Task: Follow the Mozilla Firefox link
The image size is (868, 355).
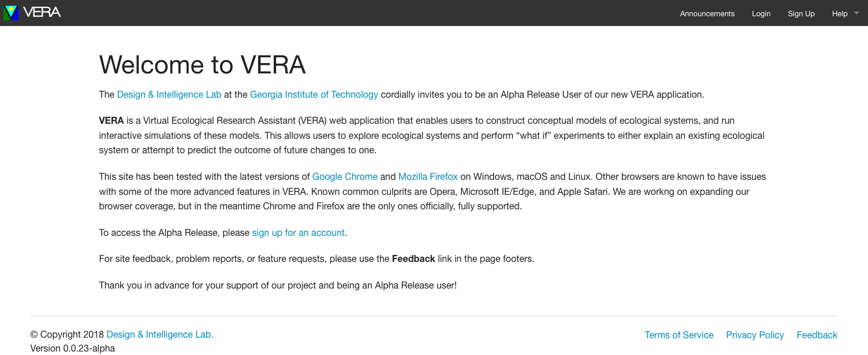Action: 428,177
